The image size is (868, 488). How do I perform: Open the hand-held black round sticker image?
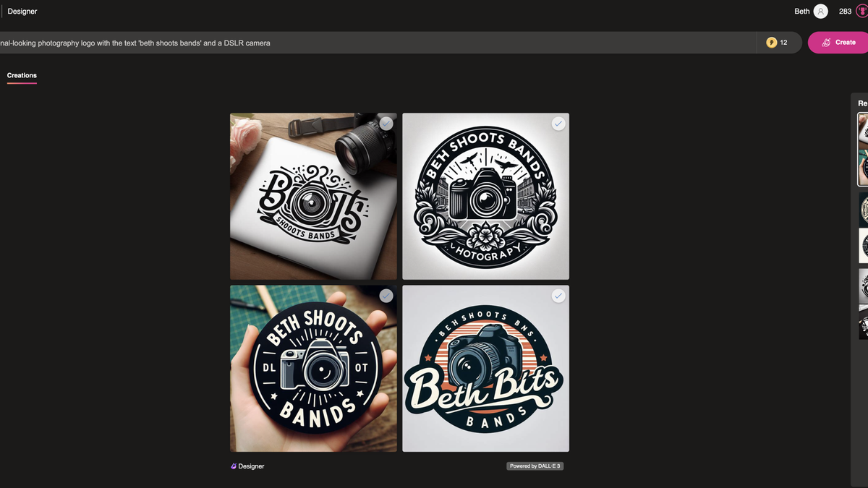coord(313,369)
